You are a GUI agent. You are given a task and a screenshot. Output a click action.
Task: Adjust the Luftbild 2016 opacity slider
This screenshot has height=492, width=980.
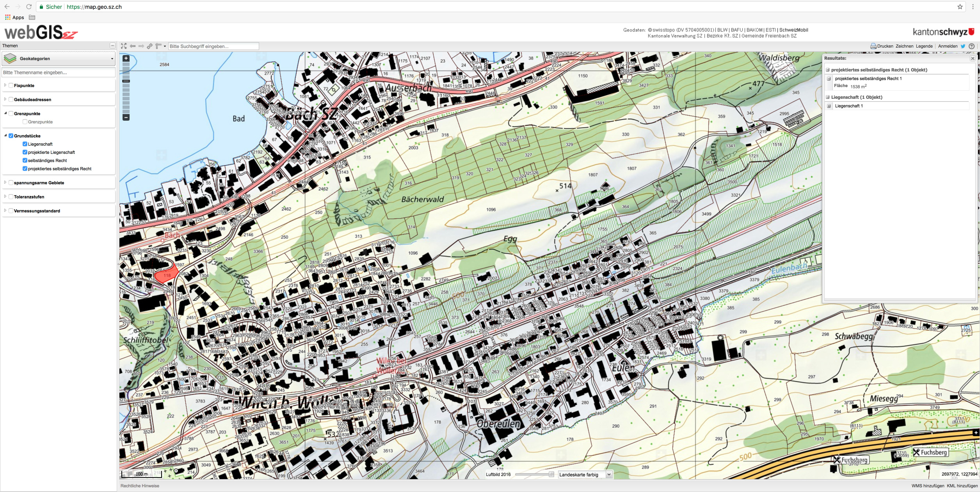coord(551,474)
